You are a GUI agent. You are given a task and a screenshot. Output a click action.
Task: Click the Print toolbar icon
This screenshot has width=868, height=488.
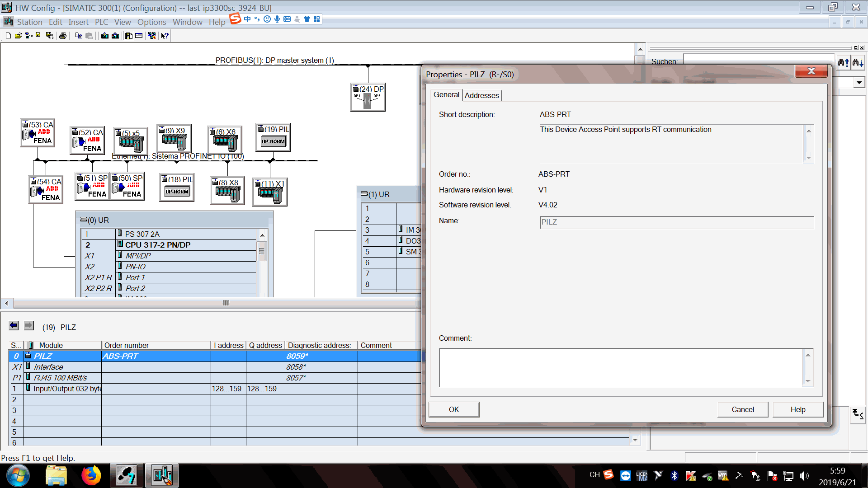point(63,36)
